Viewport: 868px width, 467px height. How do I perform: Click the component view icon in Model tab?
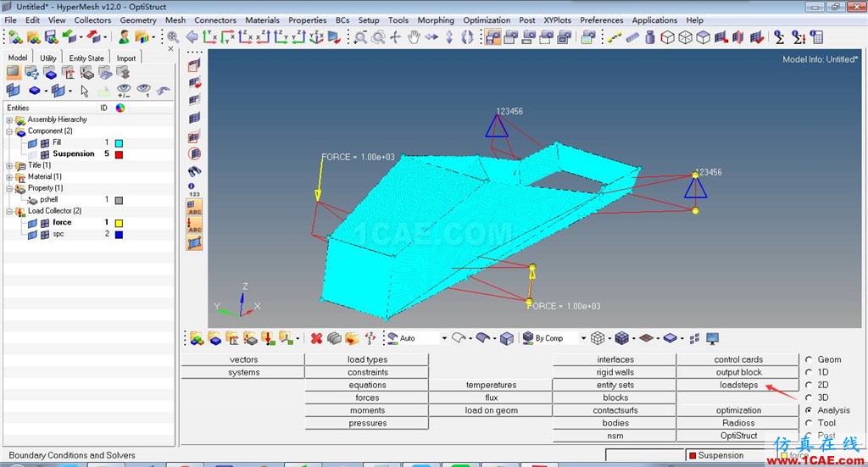50,73
